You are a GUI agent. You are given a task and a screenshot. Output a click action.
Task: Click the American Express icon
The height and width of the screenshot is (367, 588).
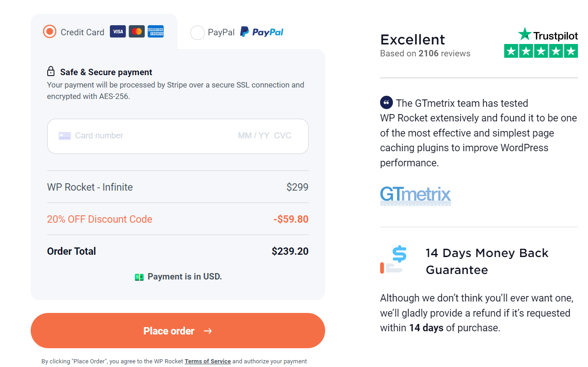coord(156,32)
